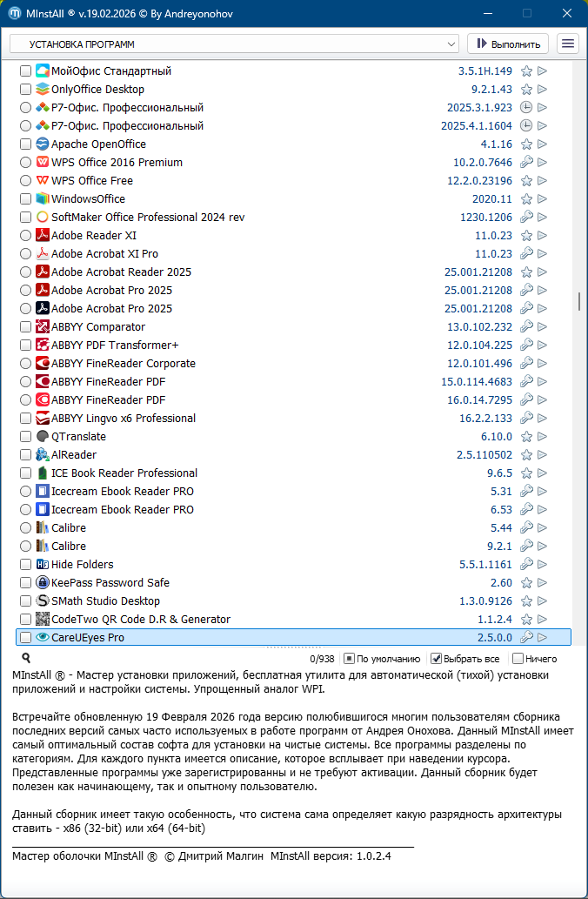The height and width of the screenshot is (899, 588).
Task: Tick the МойОфис Стандартный checkbox
Action: (x=25, y=71)
